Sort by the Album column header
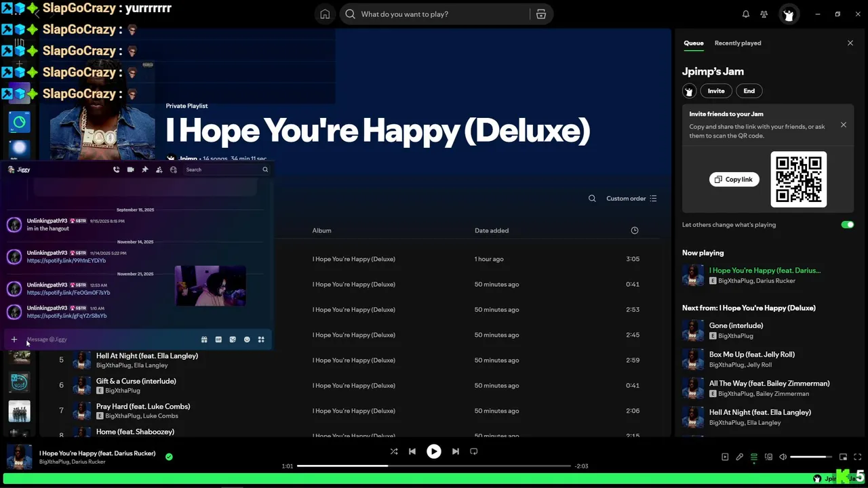The height and width of the screenshot is (488, 868). [x=321, y=230]
